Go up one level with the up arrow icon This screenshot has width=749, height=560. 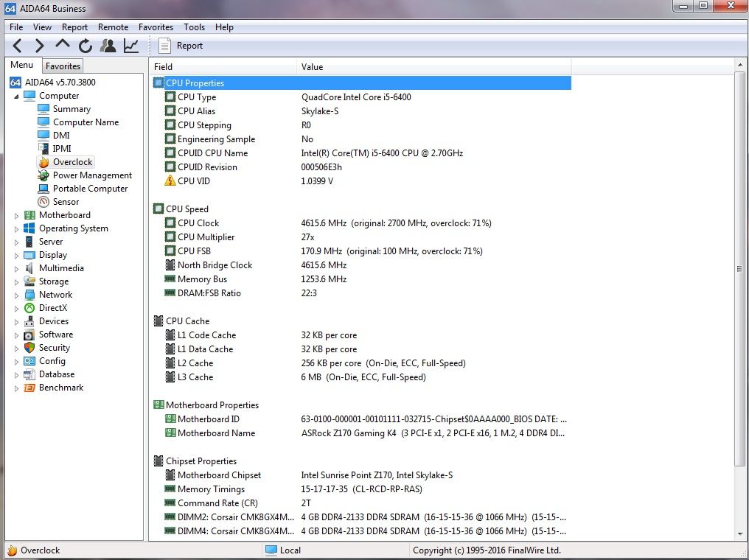pos(62,45)
